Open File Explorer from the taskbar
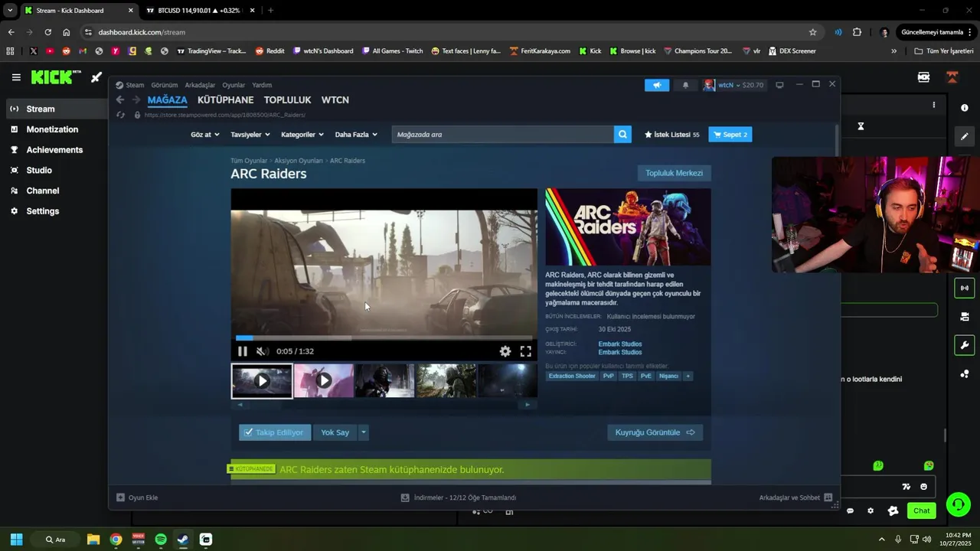The width and height of the screenshot is (980, 551). pyautogui.click(x=93, y=540)
